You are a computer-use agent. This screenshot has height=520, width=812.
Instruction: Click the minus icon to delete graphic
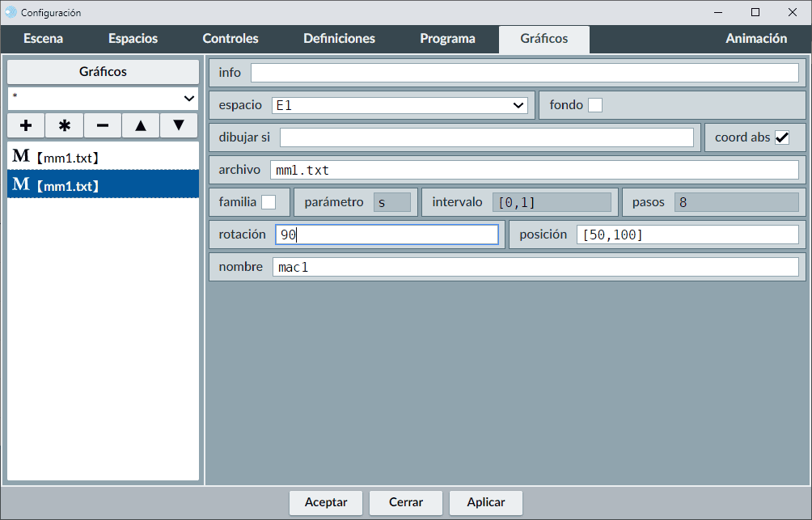click(103, 126)
